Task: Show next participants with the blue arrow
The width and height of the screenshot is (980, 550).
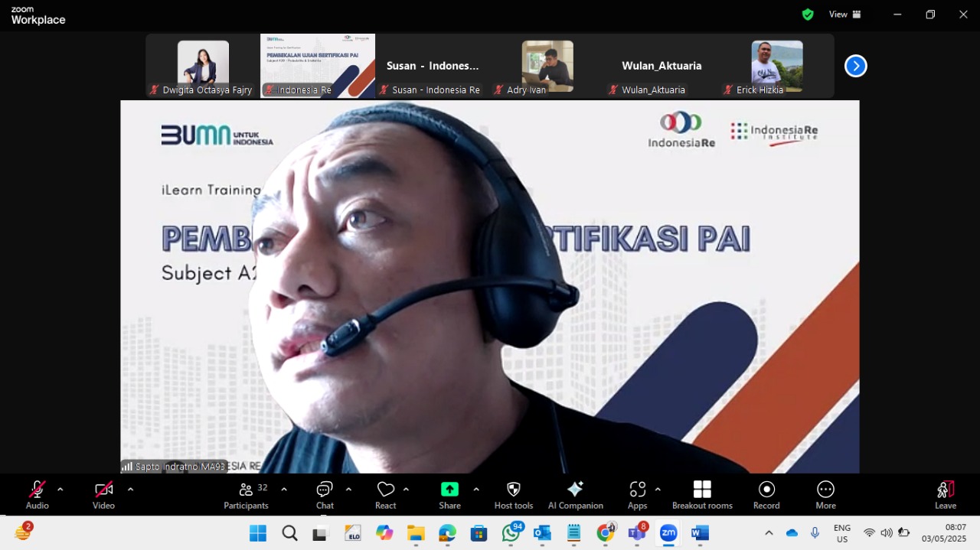Action: (x=855, y=66)
